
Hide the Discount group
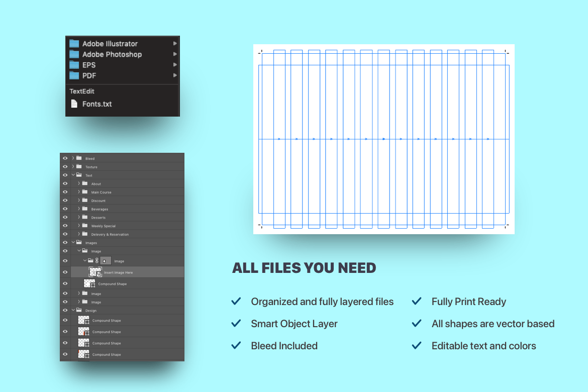pos(65,201)
